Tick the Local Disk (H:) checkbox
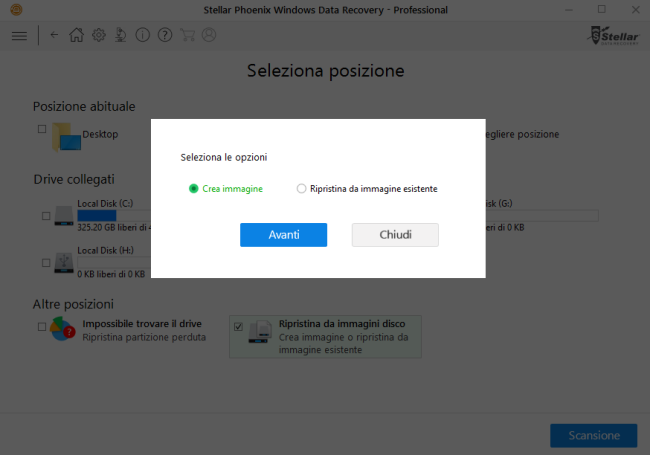This screenshot has width=650, height=455. coord(46,262)
